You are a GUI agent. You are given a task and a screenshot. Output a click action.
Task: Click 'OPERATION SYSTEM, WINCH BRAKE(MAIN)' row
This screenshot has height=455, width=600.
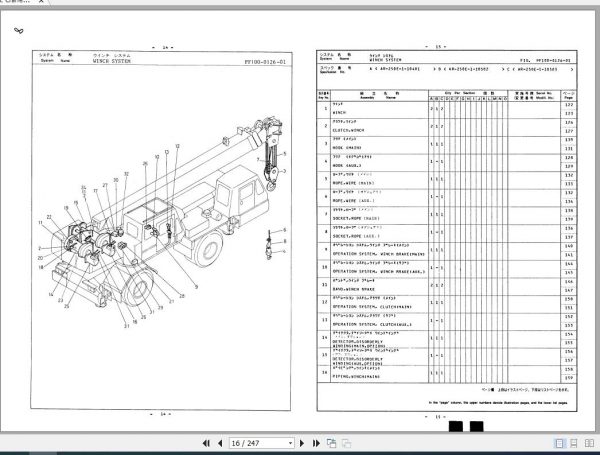click(447, 250)
